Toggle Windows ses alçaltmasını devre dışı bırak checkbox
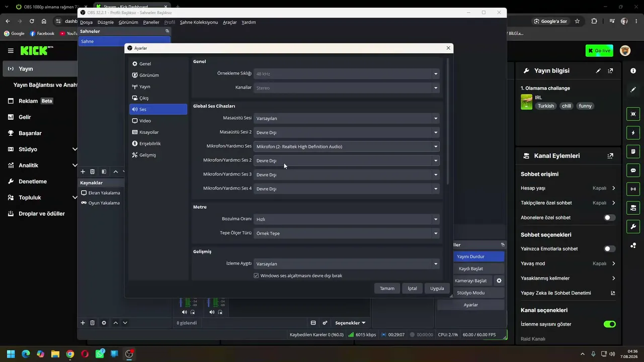Screen dimensions: 644x362 coord(256,276)
